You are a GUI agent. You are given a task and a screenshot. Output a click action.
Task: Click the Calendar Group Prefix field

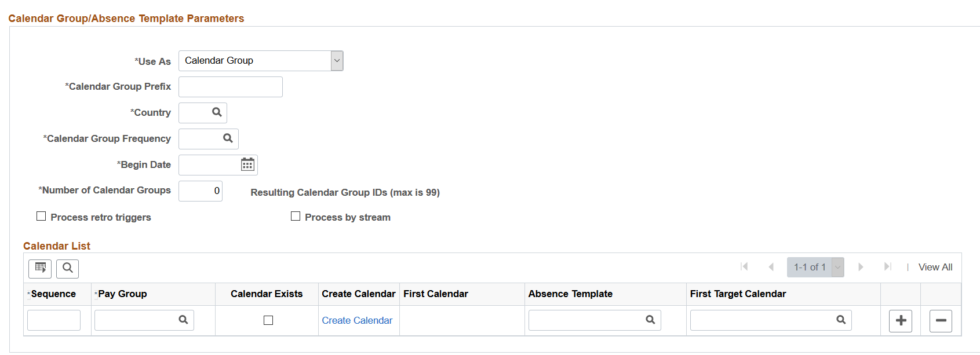[x=231, y=87]
